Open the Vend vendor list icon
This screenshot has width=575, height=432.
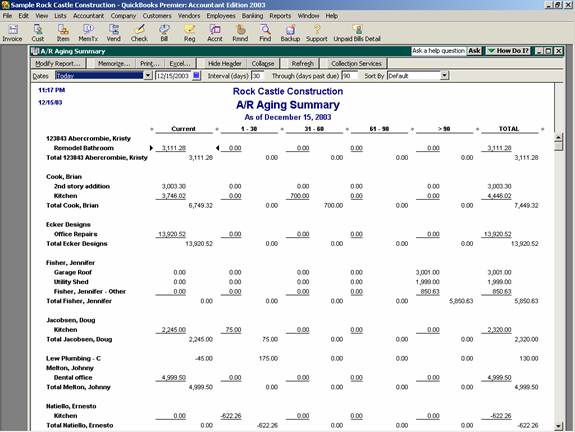click(x=114, y=33)
